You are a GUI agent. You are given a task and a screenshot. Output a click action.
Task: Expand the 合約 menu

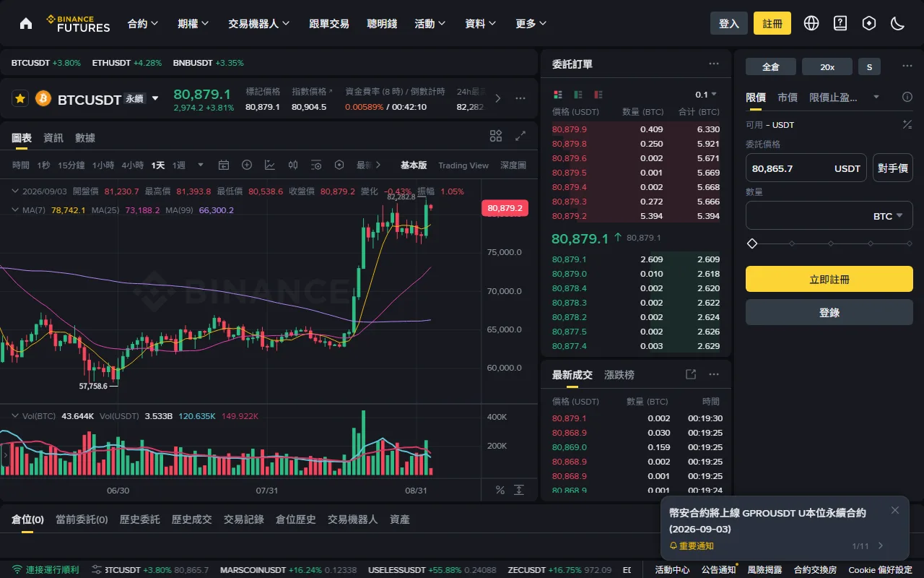coord(143,24)
